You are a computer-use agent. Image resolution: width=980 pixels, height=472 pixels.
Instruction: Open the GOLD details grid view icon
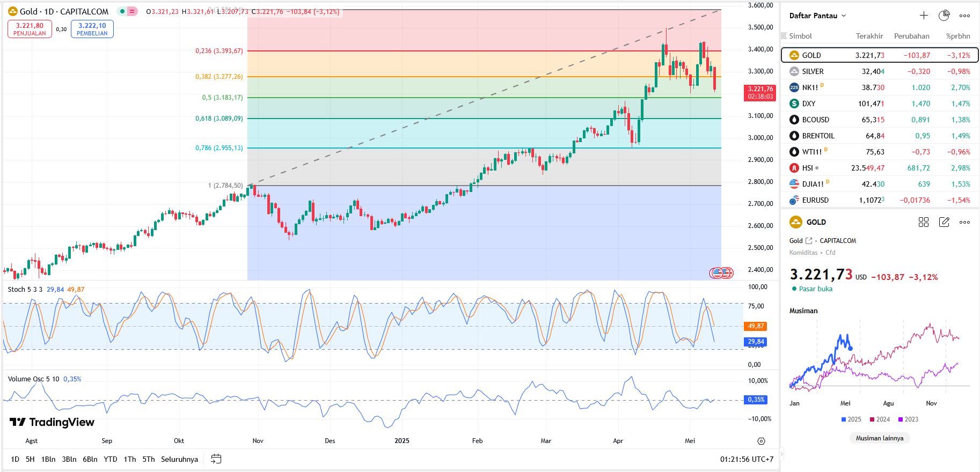click(923, 222)
